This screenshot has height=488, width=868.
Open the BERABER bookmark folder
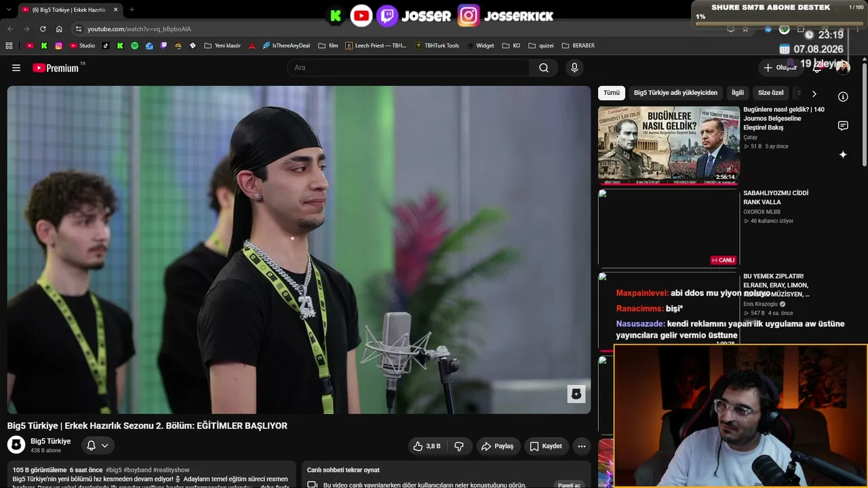pos(578,46)
